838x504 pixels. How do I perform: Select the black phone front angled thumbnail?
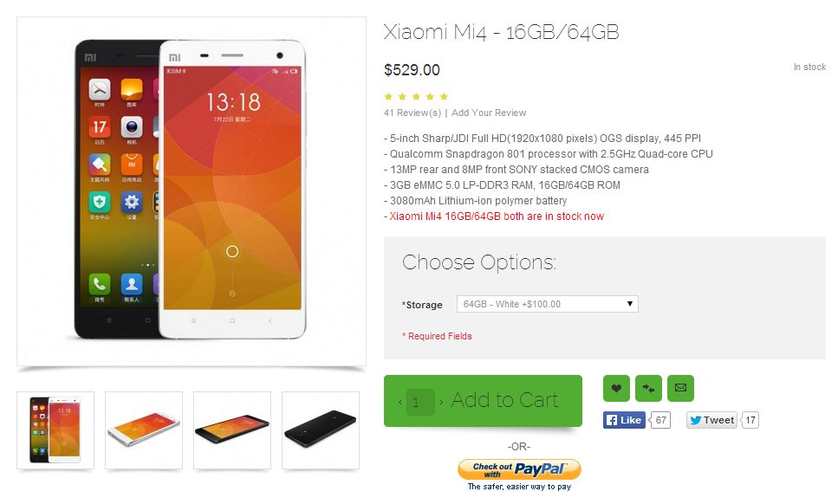click(x=232, y=430)
